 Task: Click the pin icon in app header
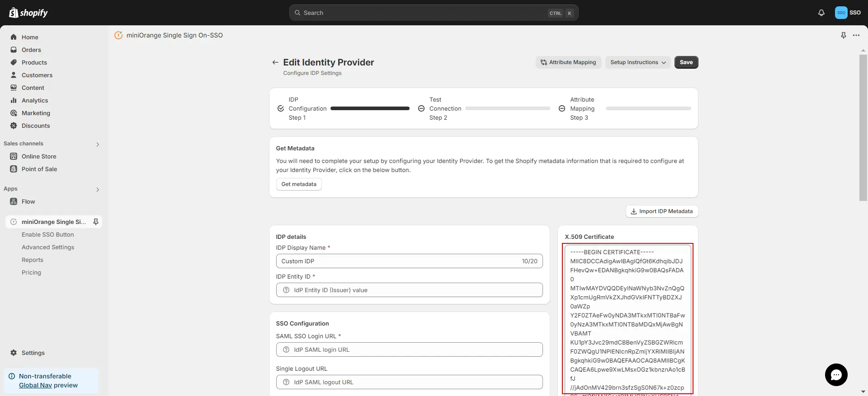(844, 35)
